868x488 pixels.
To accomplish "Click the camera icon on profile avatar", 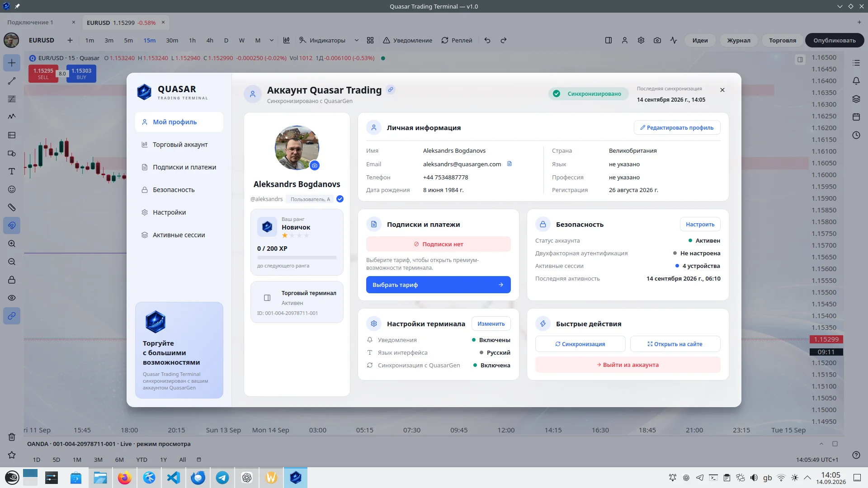I will 315,165.
